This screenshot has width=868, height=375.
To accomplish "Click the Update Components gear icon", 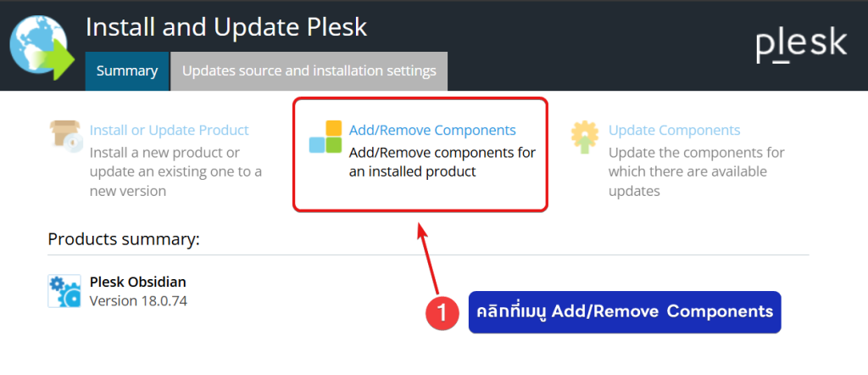I will 585,137.
